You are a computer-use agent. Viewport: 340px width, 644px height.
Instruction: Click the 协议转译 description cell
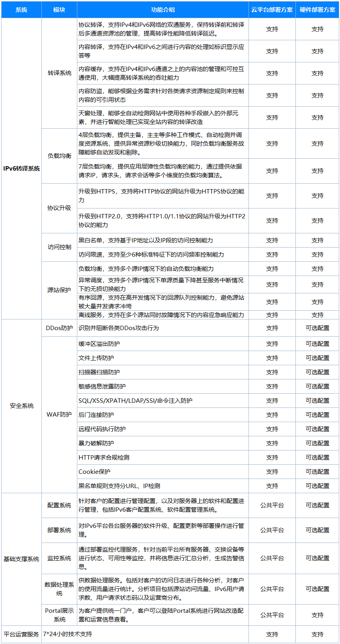coord(163,29)
